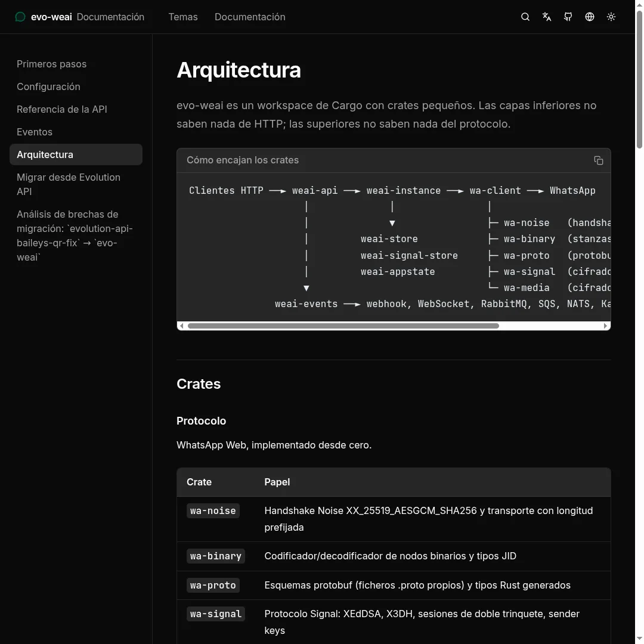Open Primeros pasos in sidebar
The height and width of the screenshot is (644, 644).
pyautogui.click(x=76, y=64)
